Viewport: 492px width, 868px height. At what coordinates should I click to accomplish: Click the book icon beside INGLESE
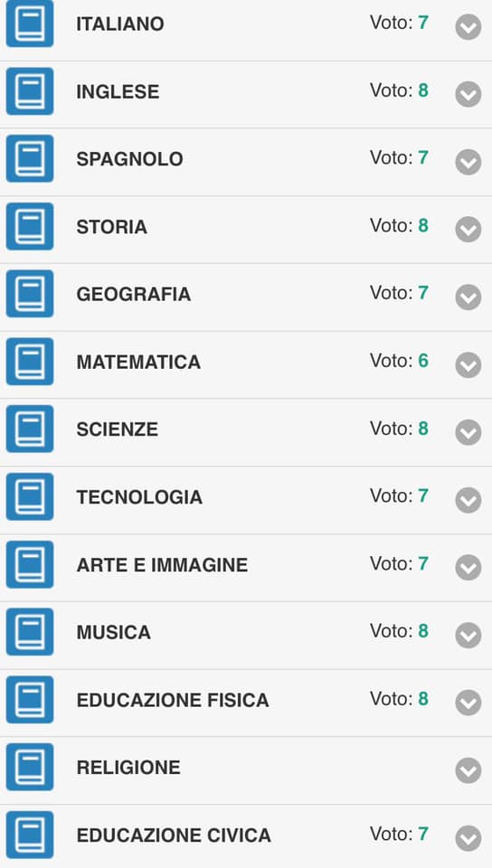(x=30, y=91)
